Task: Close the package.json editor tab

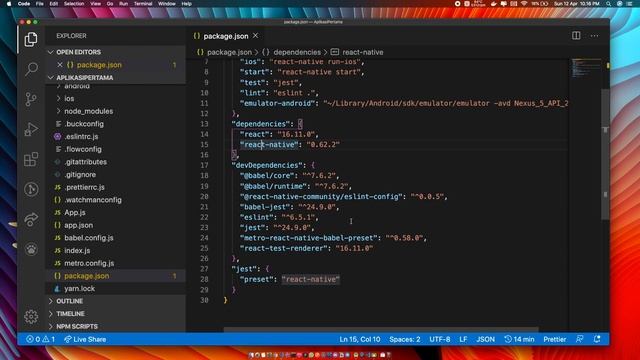Action: tap(256, 36)
